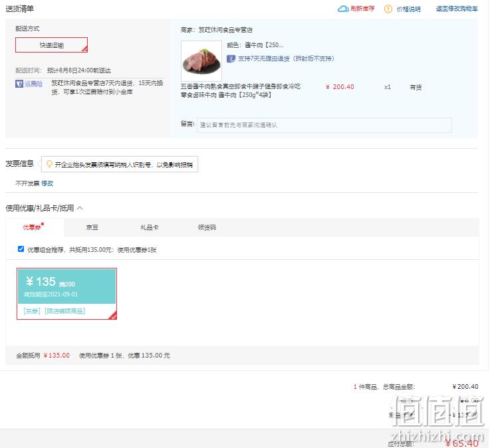Toggle 优惠组合推荐 checkbox

[21, 249]
